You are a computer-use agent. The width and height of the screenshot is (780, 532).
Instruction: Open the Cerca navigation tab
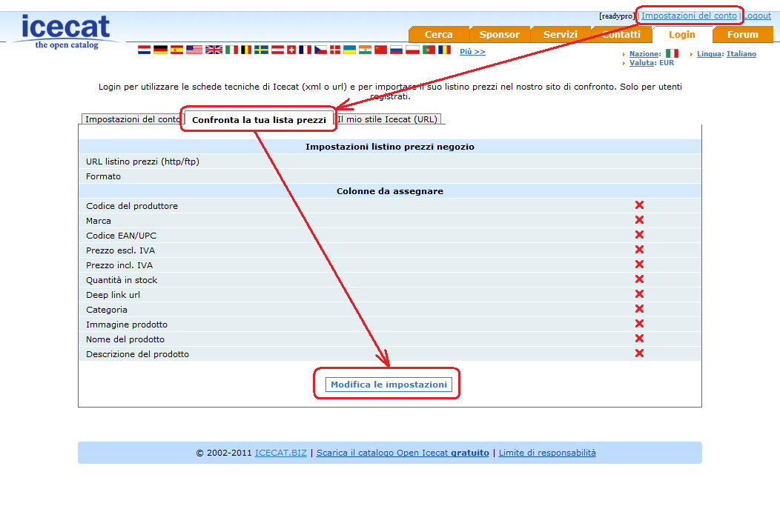pyautogui.click(x=439, y=34)
